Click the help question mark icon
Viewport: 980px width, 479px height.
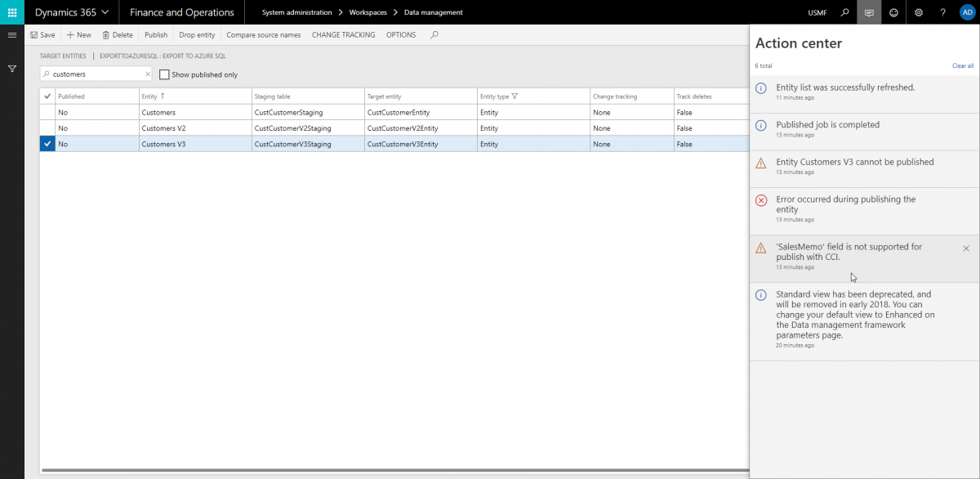pyautogui.click(x=943, y=12)
